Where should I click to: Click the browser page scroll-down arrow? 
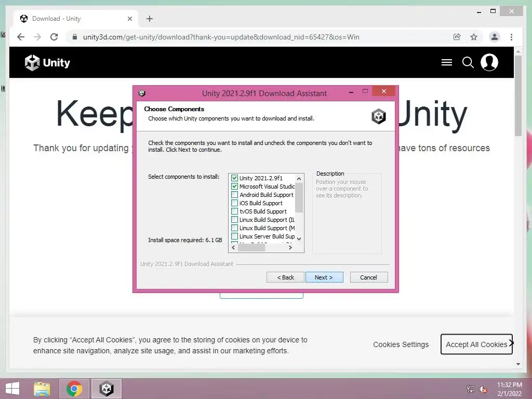click(518, 364)
